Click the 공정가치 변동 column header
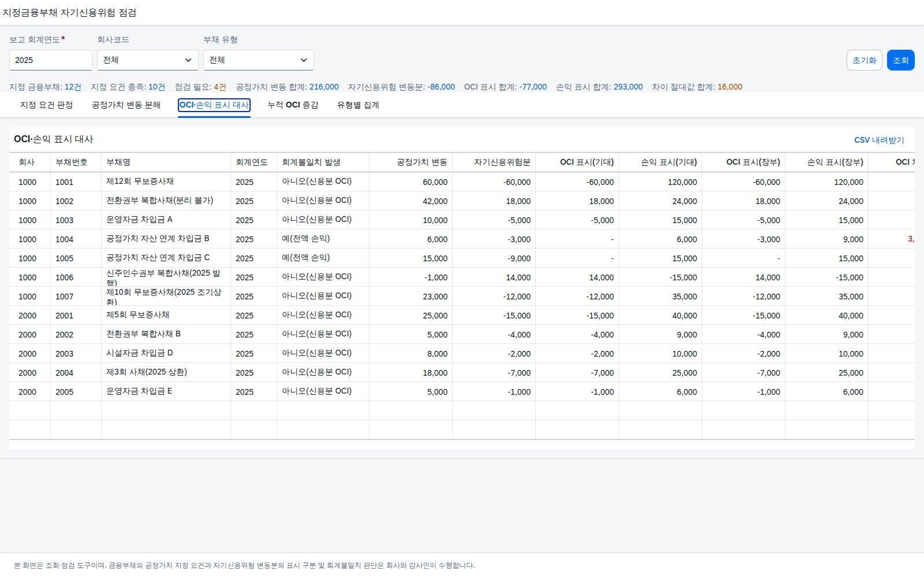Image resolution: width=924 pixels, height=578 pixels. pyautogui.click(x=411, y=162)
